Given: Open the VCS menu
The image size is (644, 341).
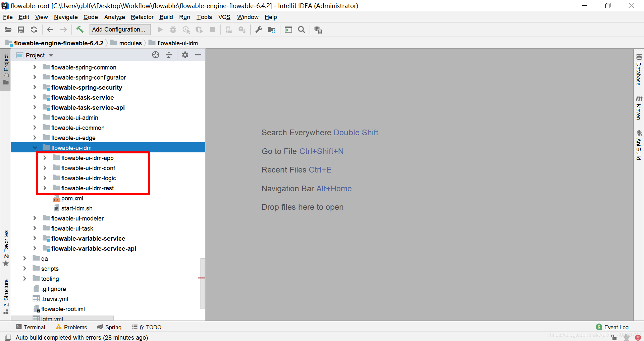Looking at the screenshot, I should [x=224, y=17].
